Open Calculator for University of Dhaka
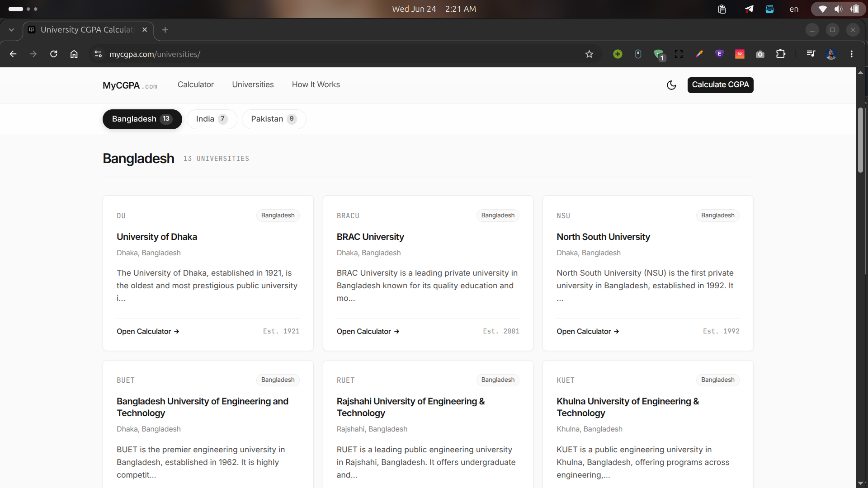 click(148, 331)
